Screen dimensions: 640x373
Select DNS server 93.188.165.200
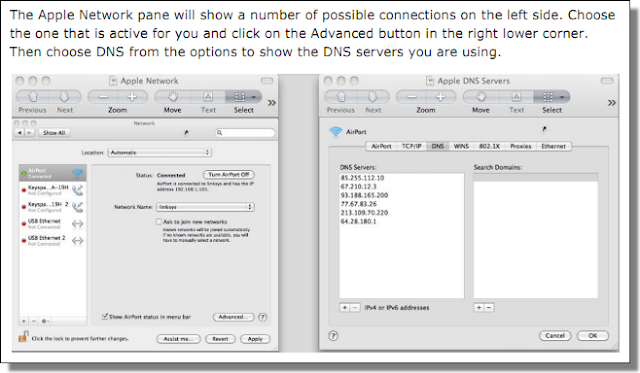[x=364, y=195]
